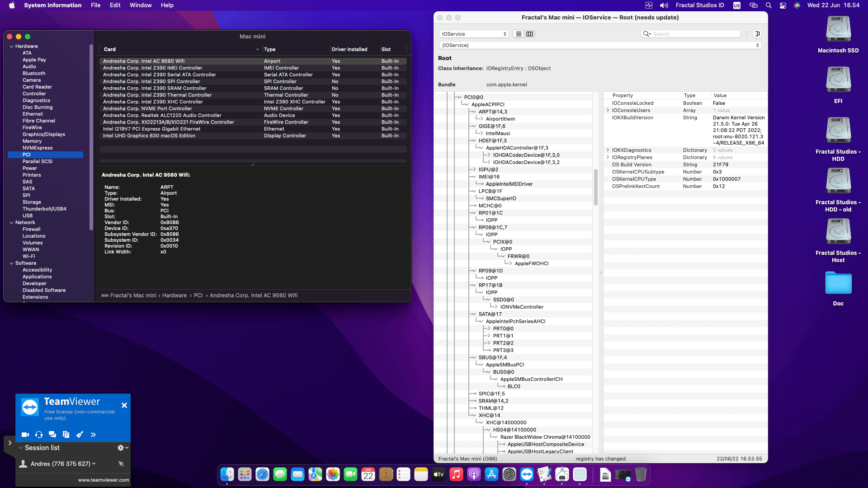Click the TeamViewer headset audio icon
The width and height of the screenshot is (868, 488).
coord(39,435)
